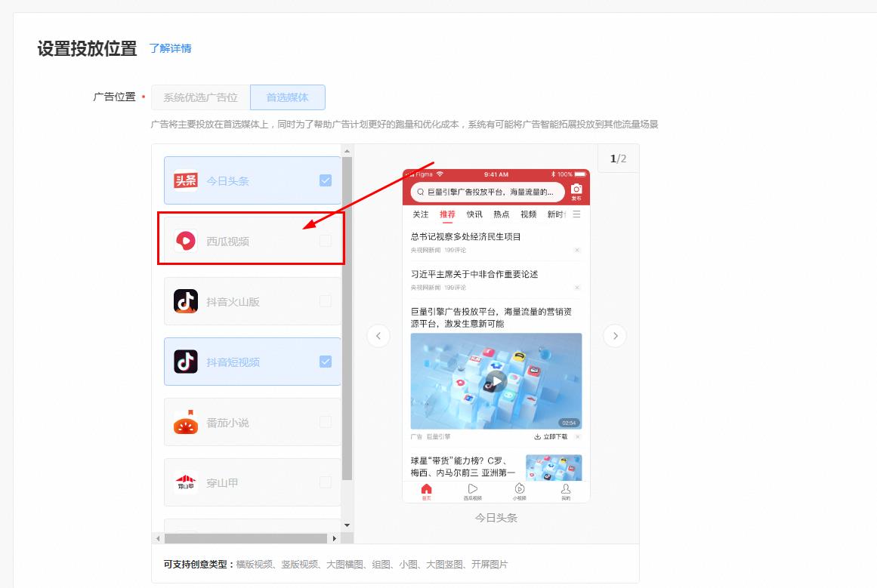Image resolution: width=877 pixels, height=588 pixels.
Task: Dismiss the 巨量引擎 ad with its x
Action: tap(577, 436)
